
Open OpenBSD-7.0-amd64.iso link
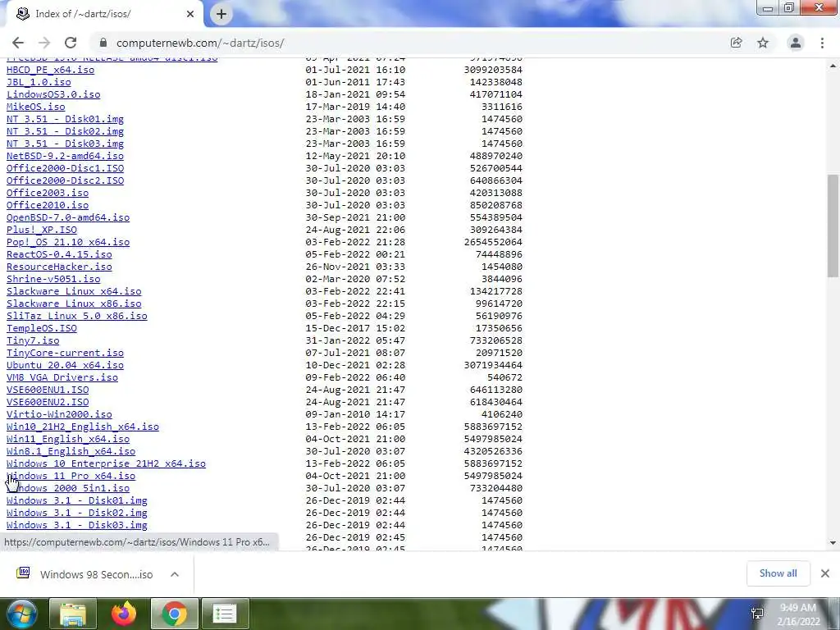(x=68, y=217)
